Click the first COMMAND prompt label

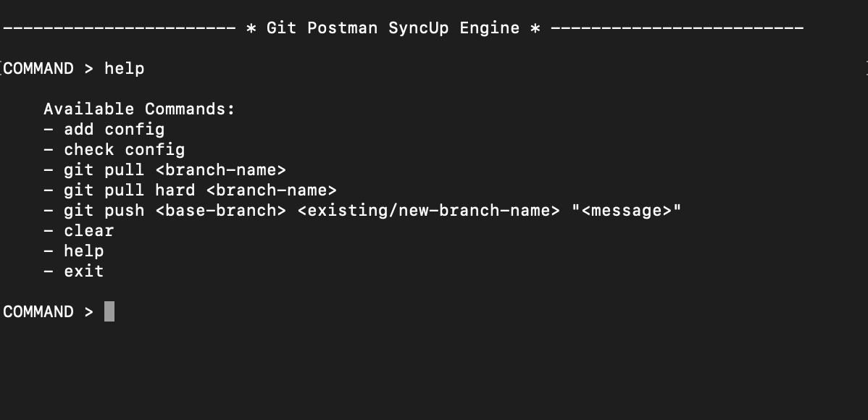pos(38,69)
